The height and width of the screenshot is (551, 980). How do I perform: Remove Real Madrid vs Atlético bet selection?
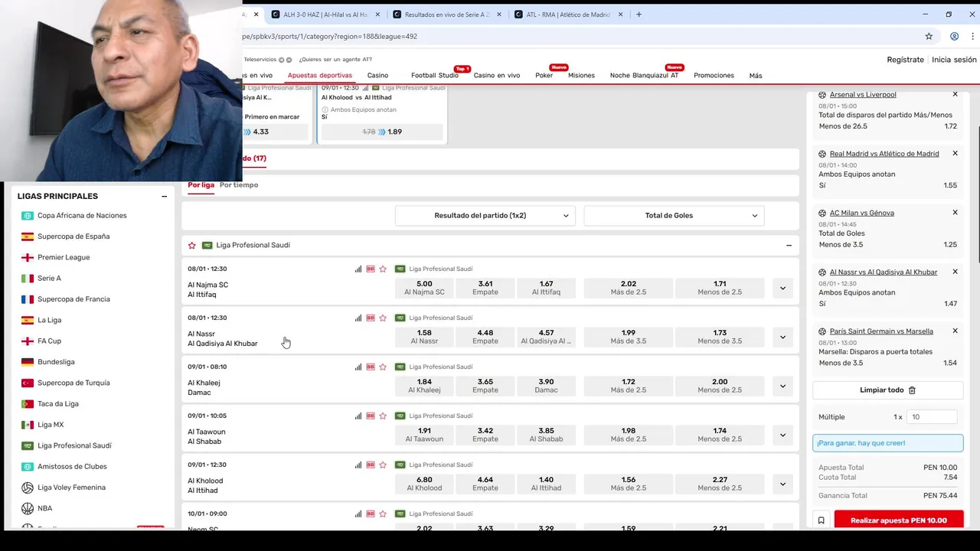pyautogui.click(x=955, y=153)
